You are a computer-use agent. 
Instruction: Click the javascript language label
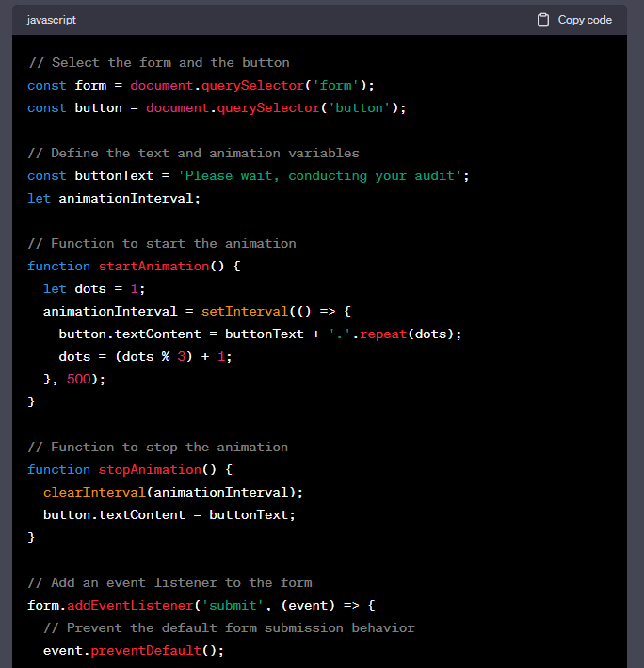click(52, 20)
